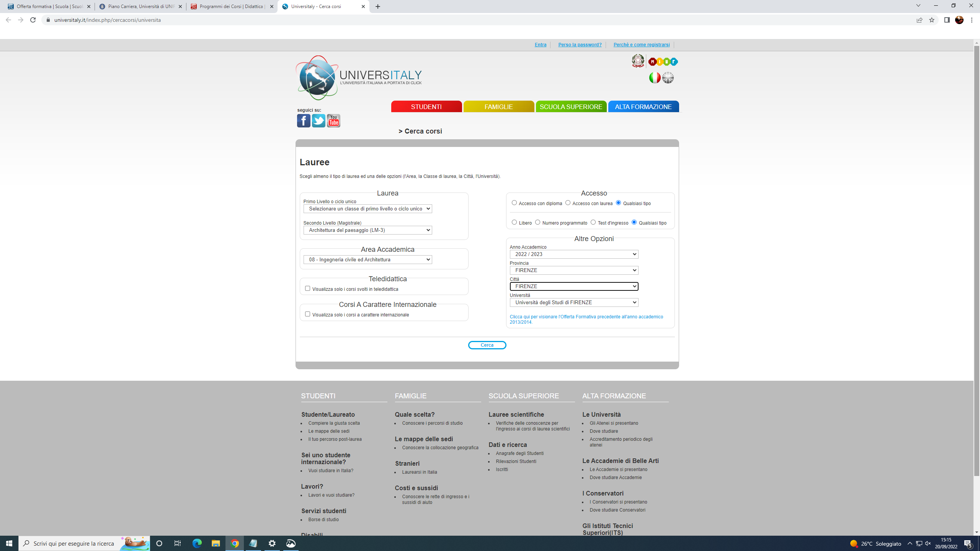Open Anagrafe degli Studenti footer link
The width and height of the screenshot is (980, 551).
tap(519, 453)
